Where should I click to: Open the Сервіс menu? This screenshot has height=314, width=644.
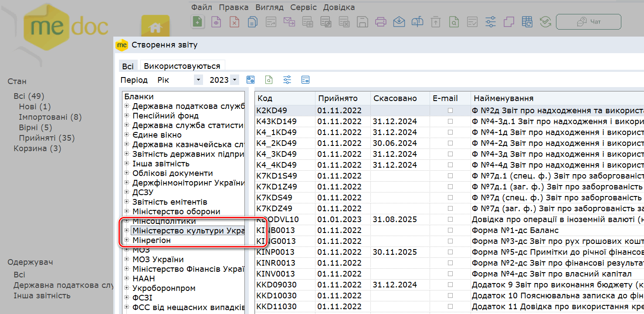pos(303,7)
